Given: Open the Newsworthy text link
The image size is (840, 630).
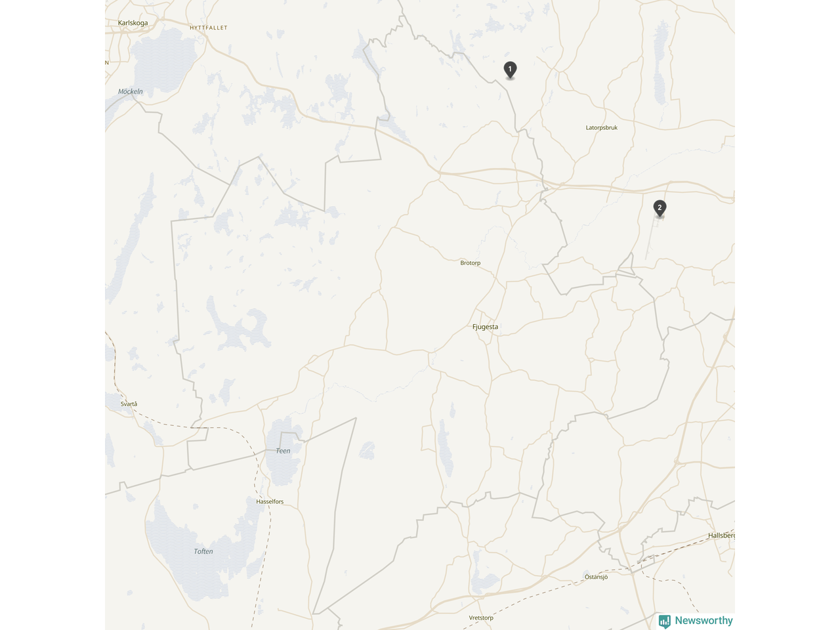Looking at the screenshot, I should pos(703,621).
